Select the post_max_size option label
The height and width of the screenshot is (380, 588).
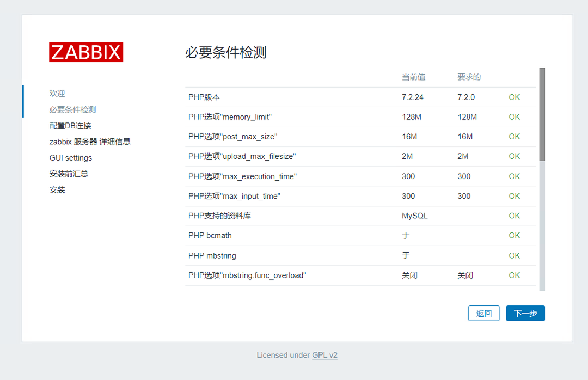233,137
